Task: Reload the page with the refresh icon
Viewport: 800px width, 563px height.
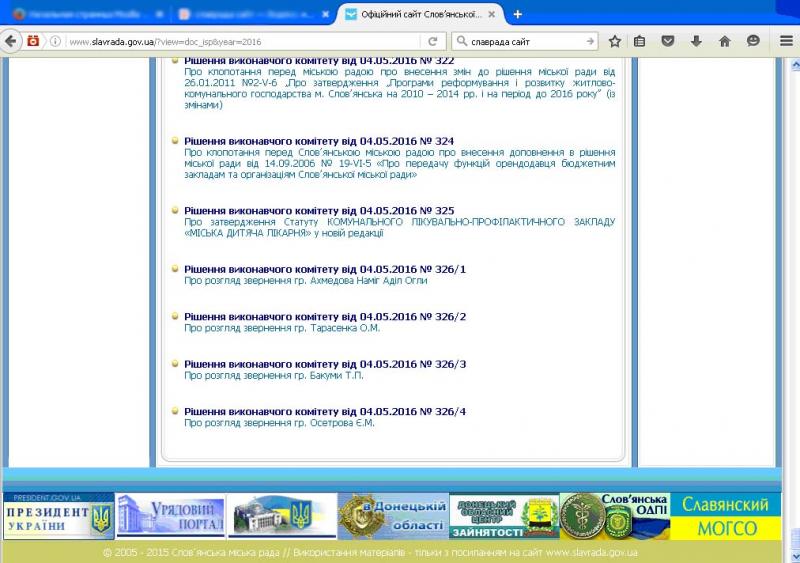Action: point(433,41)
